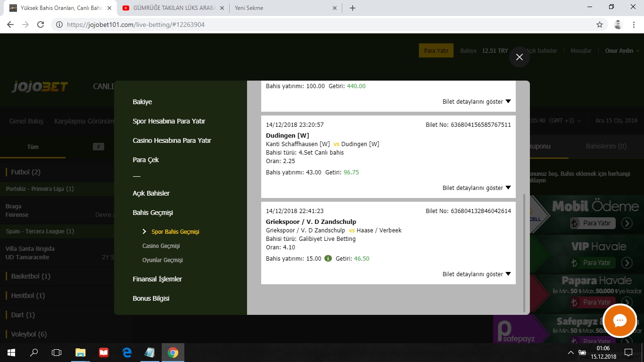The height and width of the screenshot is (362, 644).
Task: Open Bakiye in account menu
Action: coord(142,102)
